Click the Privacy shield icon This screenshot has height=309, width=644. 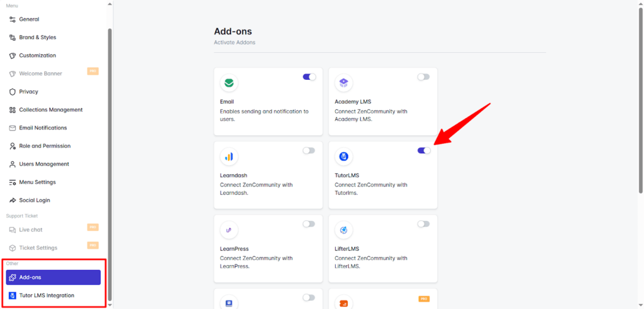[13, 92]
